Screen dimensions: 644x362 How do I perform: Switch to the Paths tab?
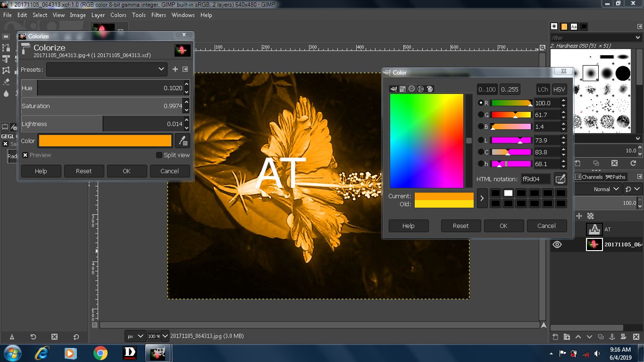(x=615, y=177)
